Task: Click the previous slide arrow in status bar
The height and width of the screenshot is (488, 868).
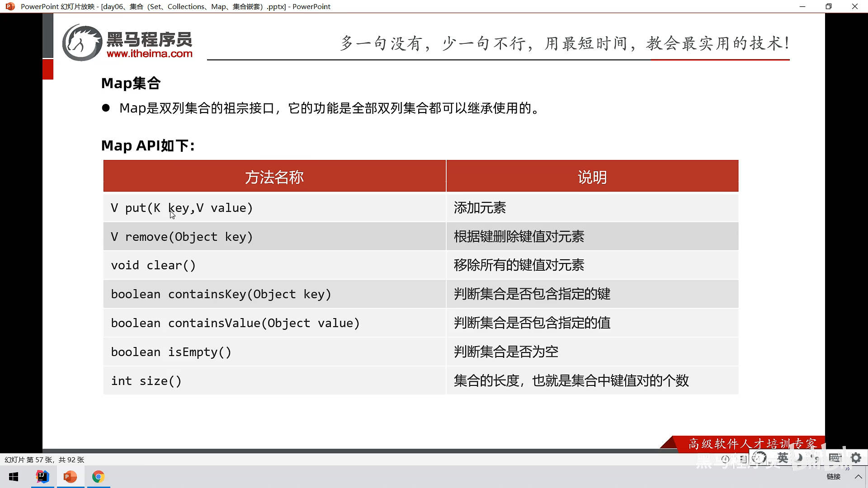Action: (725, 459)
